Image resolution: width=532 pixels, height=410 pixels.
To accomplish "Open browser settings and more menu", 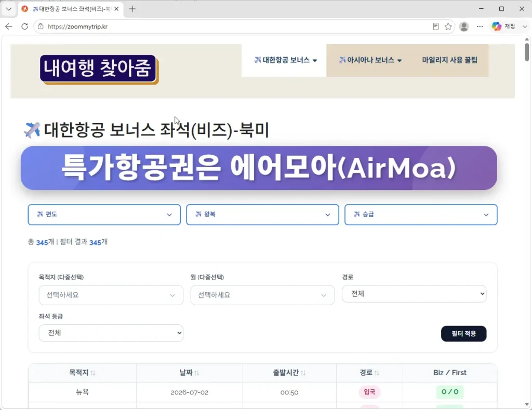I will point(480,26).
